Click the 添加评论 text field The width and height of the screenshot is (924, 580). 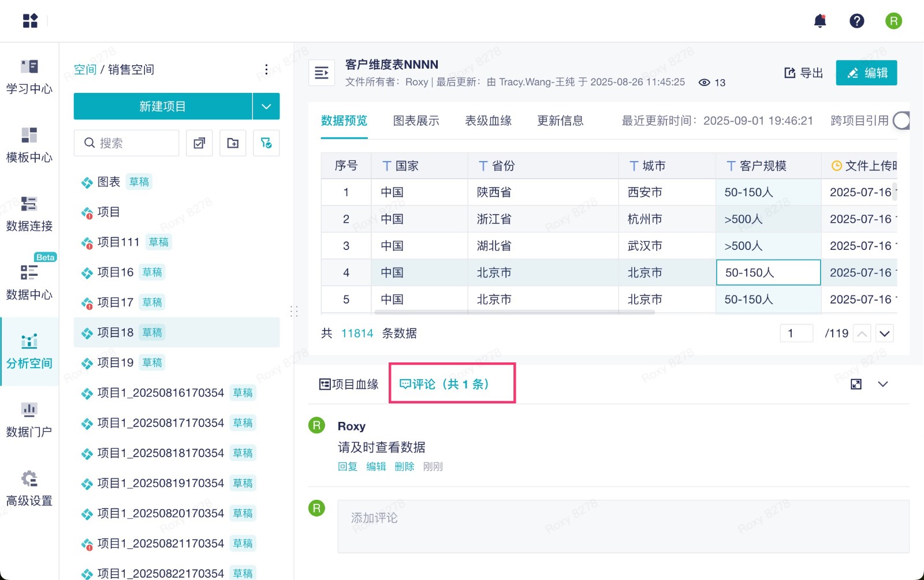tap(623, 526)
